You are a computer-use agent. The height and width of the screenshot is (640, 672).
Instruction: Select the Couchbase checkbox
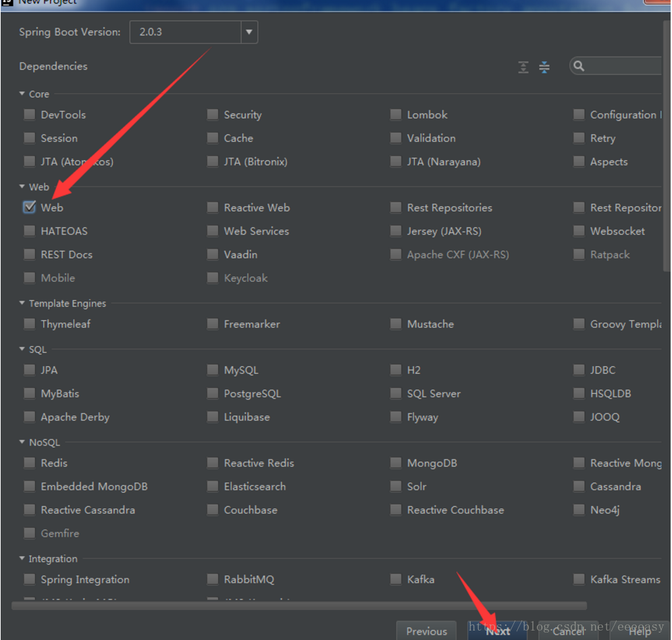tap(213, 510)
